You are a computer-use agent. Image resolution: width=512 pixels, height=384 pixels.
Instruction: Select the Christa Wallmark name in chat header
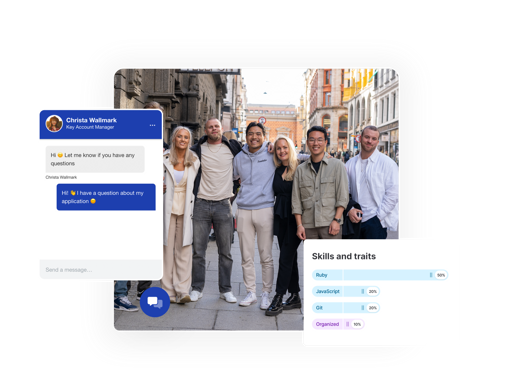coord(91,120)
